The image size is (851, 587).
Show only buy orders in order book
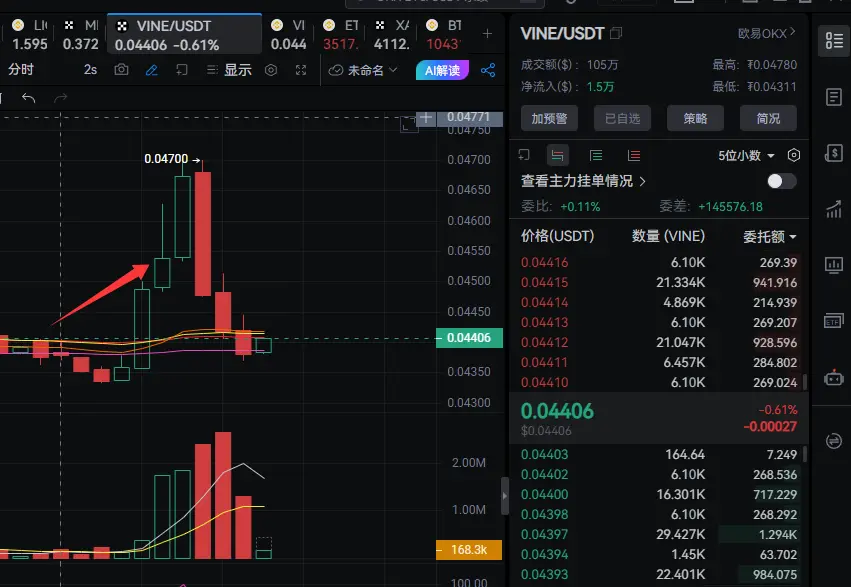coord(596,156)
